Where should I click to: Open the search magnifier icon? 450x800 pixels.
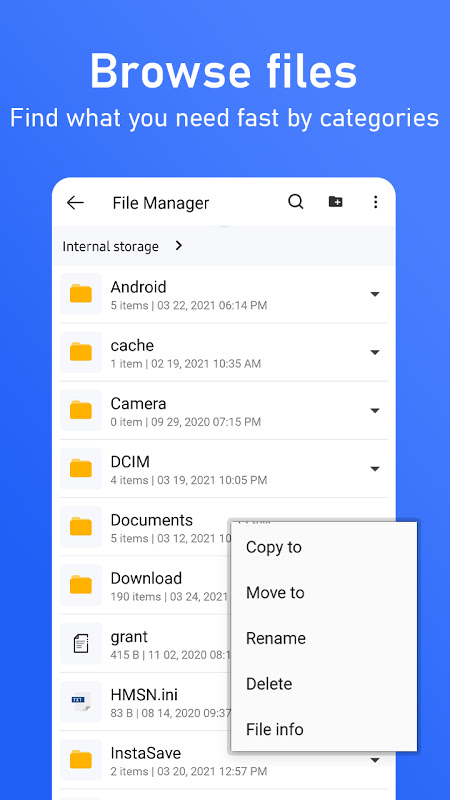pyautogui.click(x=295, y=202)
